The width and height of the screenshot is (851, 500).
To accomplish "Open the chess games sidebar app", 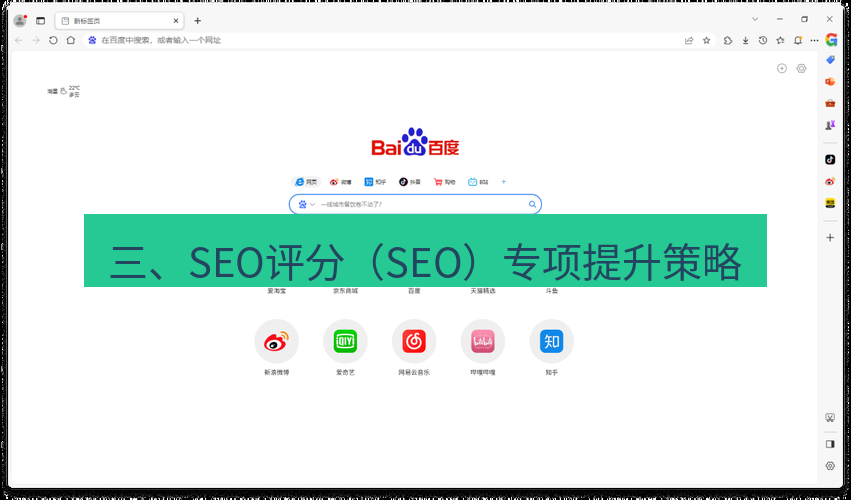I will tap(830, 125).
